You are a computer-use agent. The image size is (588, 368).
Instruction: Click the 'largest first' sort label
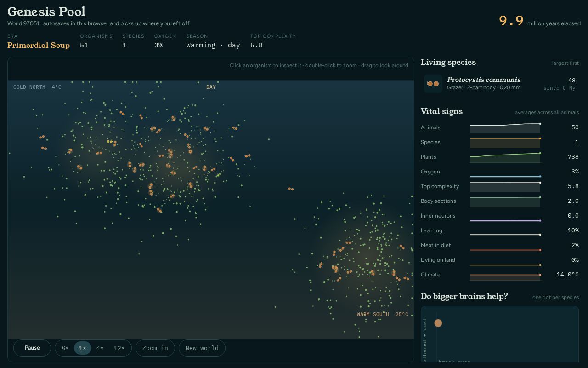point(565,63)
